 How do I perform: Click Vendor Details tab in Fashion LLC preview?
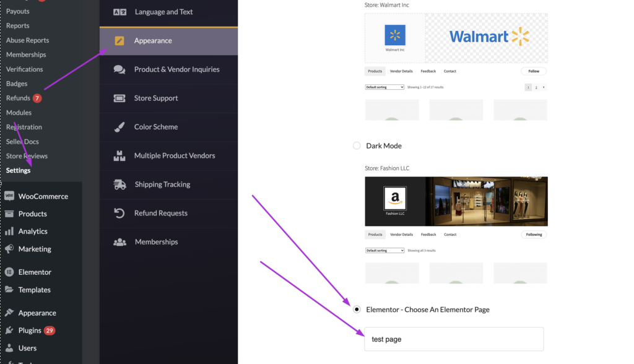pos(401,235)
